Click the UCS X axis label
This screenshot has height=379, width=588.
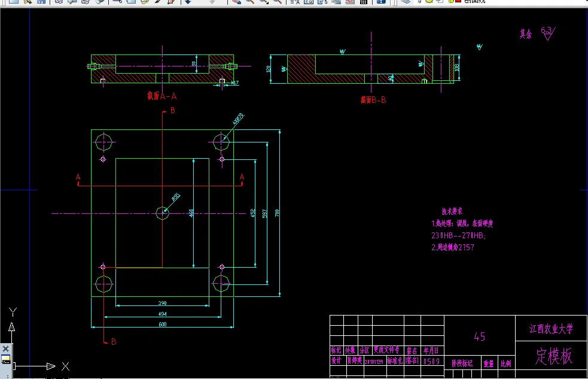tap(66, 366)
